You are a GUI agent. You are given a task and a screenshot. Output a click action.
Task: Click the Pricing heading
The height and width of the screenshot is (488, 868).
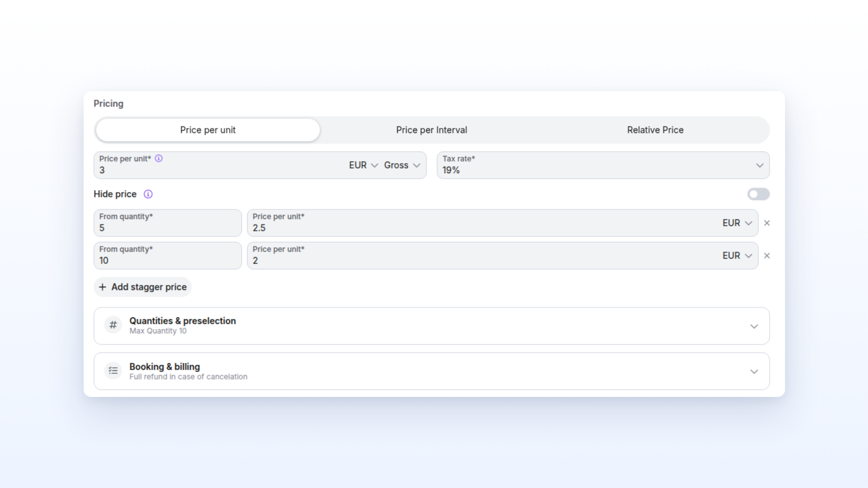click(108, 103)
